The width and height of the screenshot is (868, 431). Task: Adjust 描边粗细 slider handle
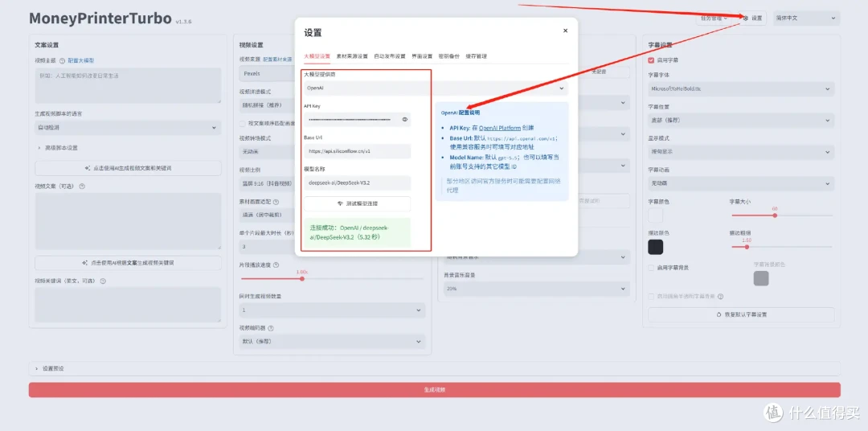click(x=747, y=247)
